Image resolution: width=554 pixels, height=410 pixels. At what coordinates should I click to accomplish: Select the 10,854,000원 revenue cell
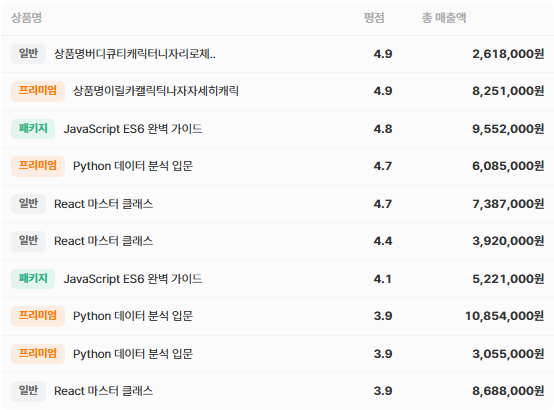505,316
